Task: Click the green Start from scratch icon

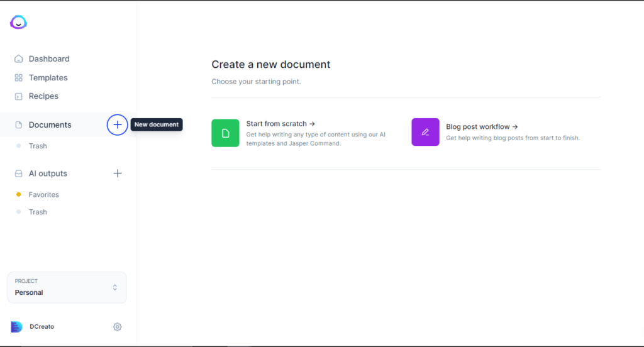Action: pyautogui.click(x=225, y=133)
